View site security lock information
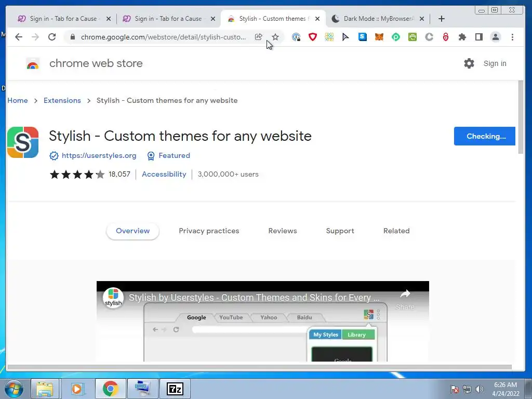This screenshot has height=399, width=532. [72, 37]
